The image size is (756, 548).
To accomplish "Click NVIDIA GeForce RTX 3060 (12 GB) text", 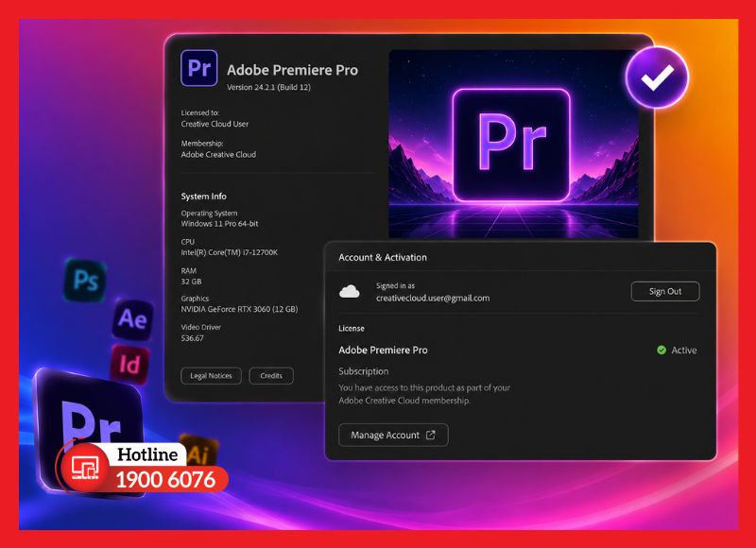I will (239, 309).
